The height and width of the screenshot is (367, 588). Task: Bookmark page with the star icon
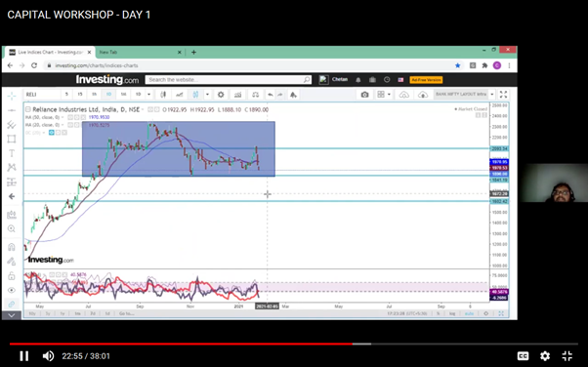457,65
